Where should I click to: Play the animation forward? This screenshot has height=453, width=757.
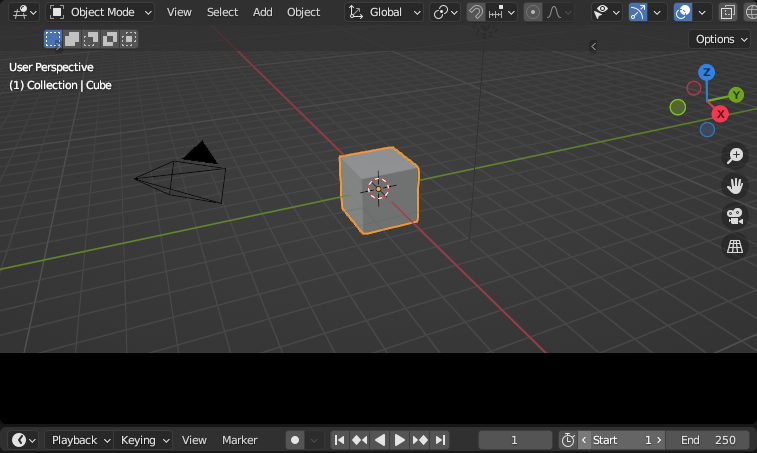click(400, 440)
